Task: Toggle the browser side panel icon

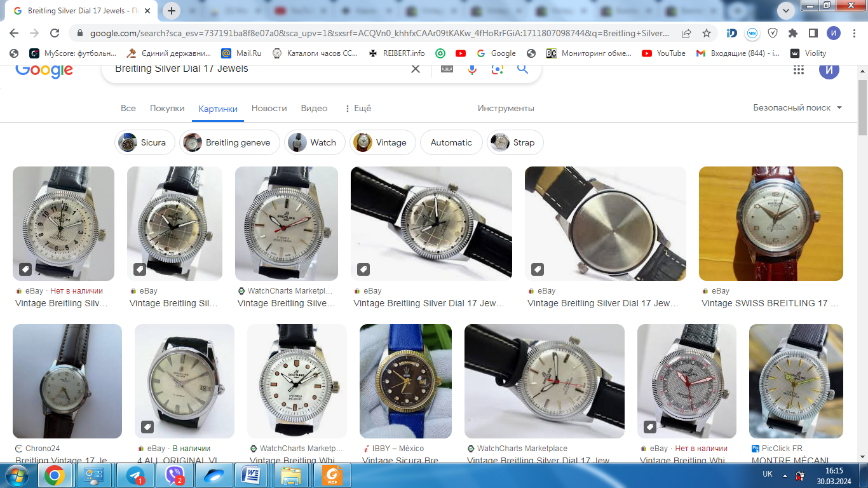Action: coord(813,33)
